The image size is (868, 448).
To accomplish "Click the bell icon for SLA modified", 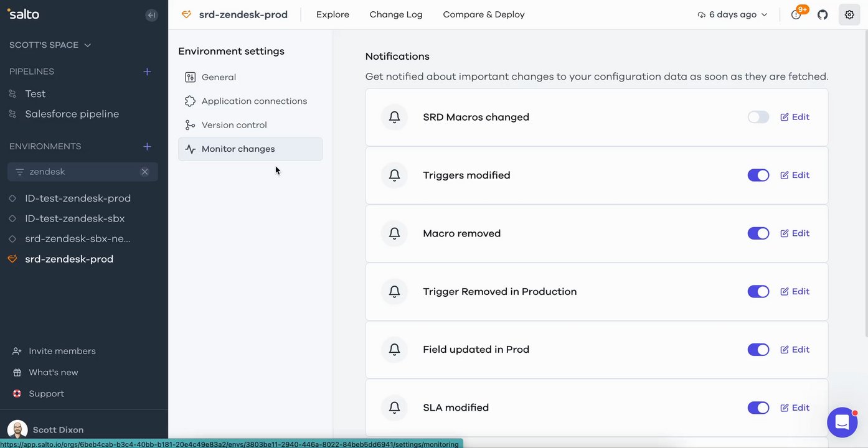I will point(394,408).
